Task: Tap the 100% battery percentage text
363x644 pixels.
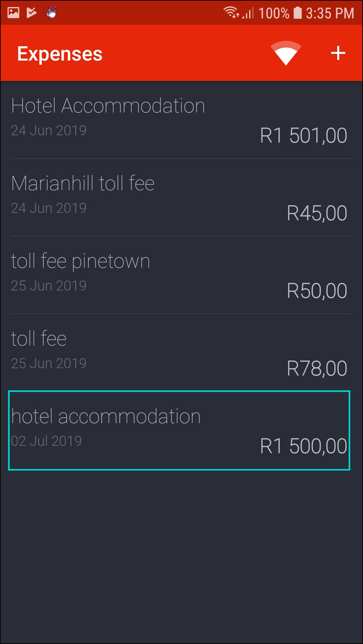Action: point(274,13)
